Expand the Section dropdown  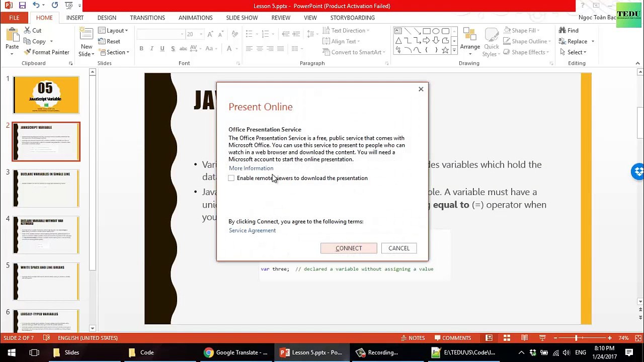point(114,52)
